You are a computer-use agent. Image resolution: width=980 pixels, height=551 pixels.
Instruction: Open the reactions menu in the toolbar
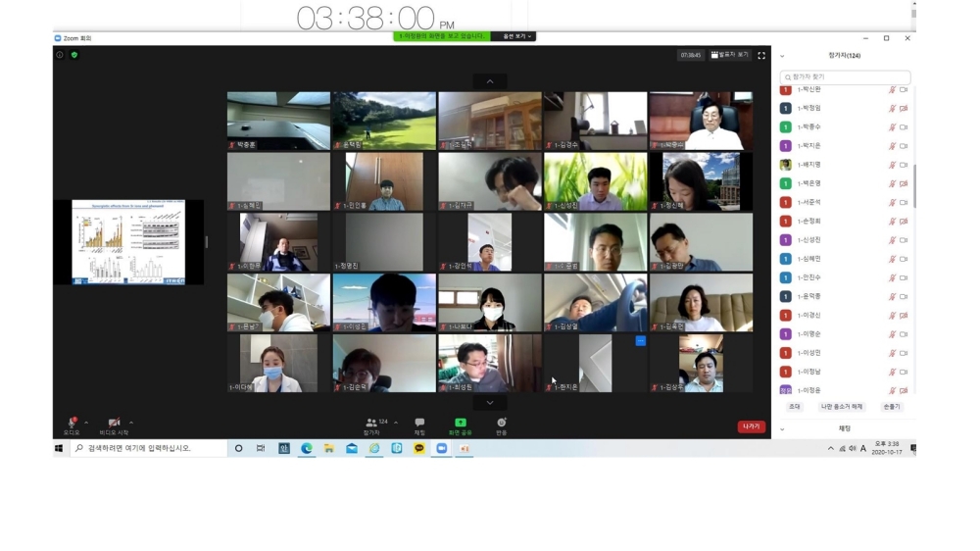501,423
